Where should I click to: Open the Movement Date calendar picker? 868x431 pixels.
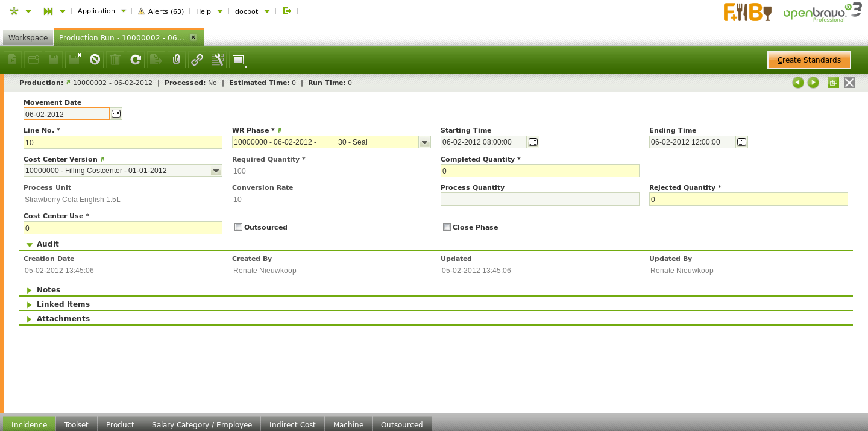point(116,114)
